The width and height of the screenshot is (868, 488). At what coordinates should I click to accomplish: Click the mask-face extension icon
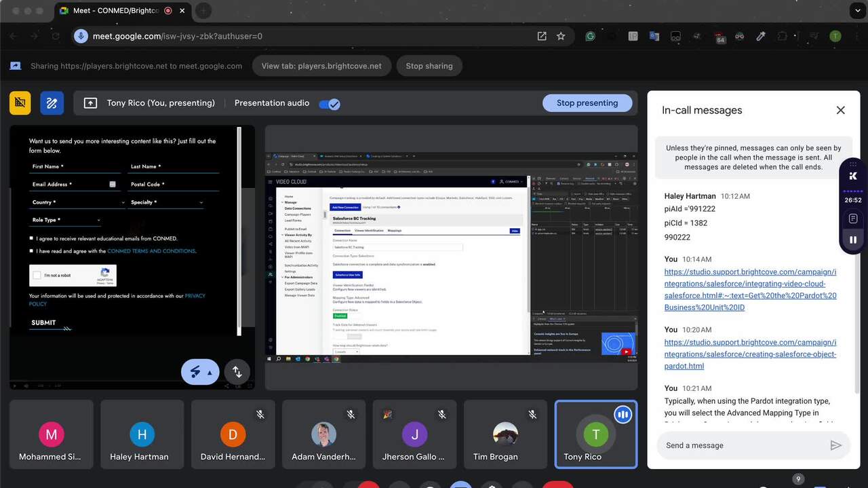pyautogui.click(x=740, y=37)
